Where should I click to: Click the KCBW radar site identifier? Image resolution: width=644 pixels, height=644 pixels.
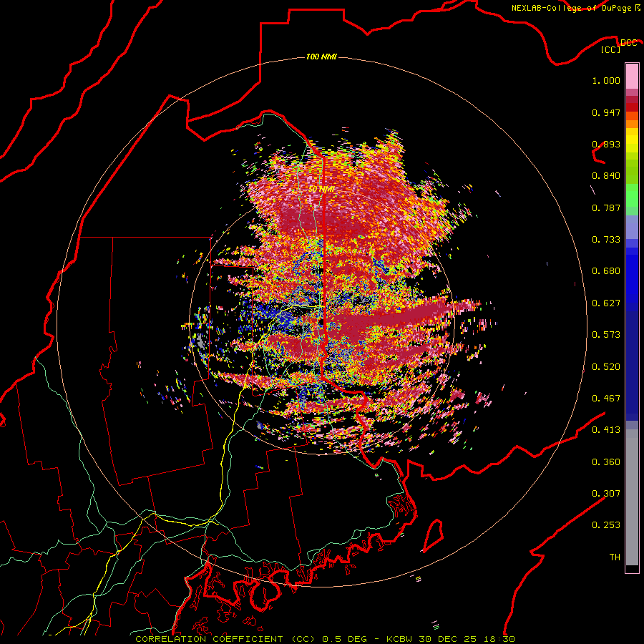(401, 639)
